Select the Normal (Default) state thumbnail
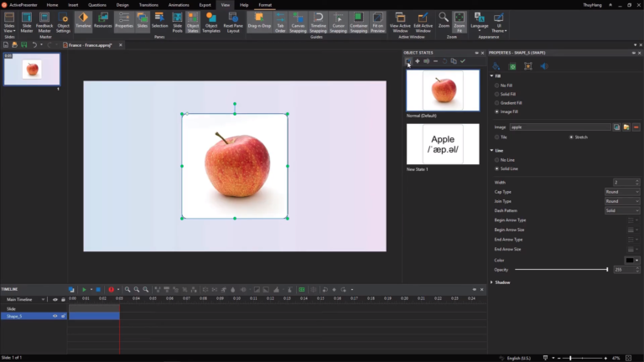This screenshot has height=362, width=644. click(443, 90)
